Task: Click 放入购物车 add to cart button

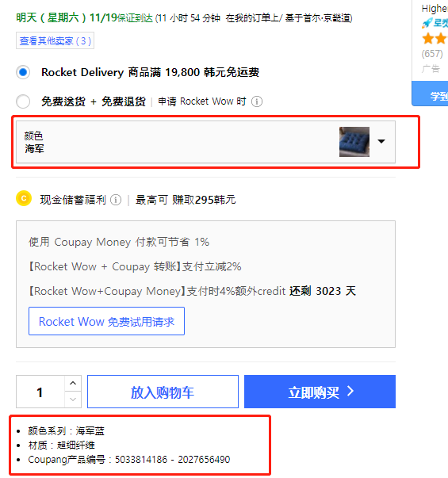Action: (163, 392)
